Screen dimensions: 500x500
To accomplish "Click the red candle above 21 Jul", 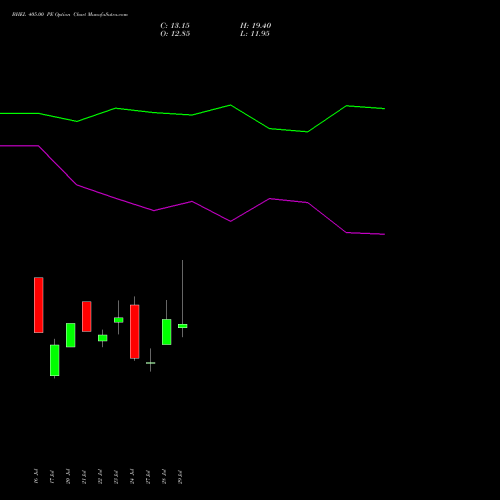I will (x=87, y=316).
